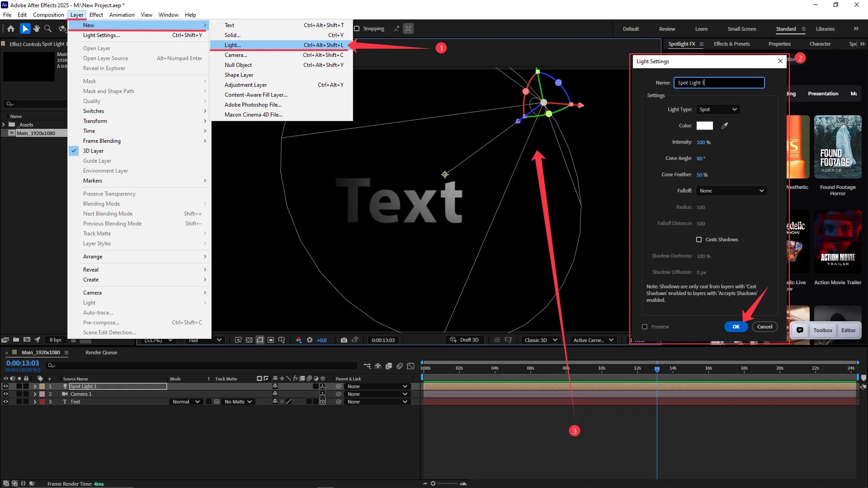Select Null Object in the New submenu
The height and width of the screenshot is (488, 868).
point(281,65)
